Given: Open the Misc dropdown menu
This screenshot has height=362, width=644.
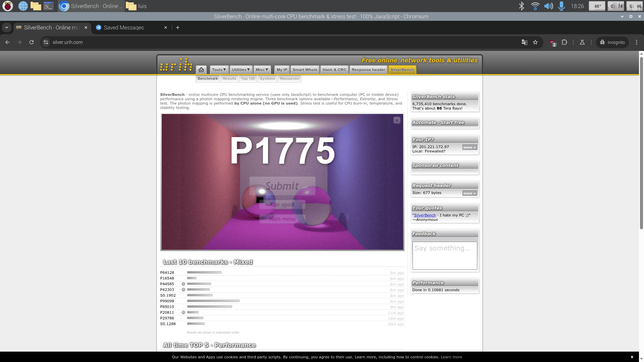Looking at the screenshot, I should [x=262, y=70].
